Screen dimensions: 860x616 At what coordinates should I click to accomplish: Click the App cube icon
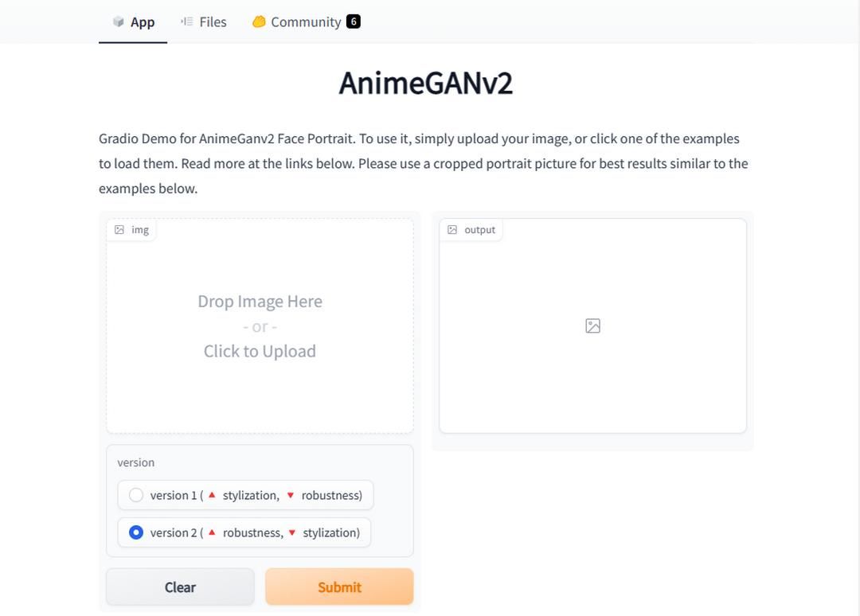(x=118, y=22)
